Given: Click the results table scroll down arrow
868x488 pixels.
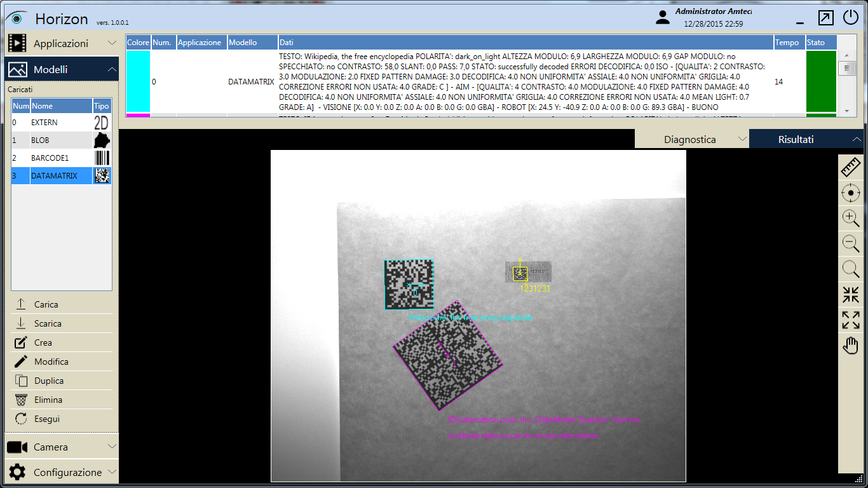Looking at the screenshot, I should [846, 111].
